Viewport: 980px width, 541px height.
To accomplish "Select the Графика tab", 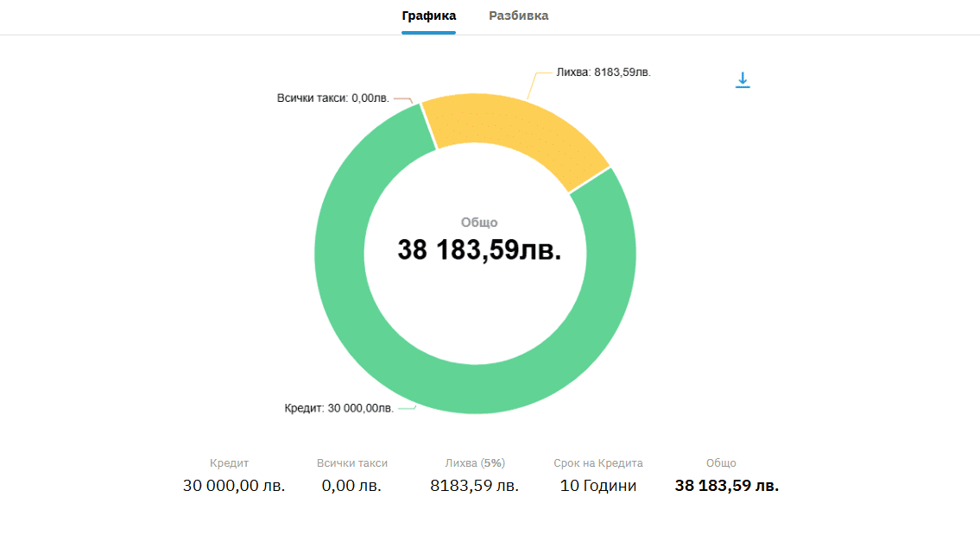I will tap(428, 16).
